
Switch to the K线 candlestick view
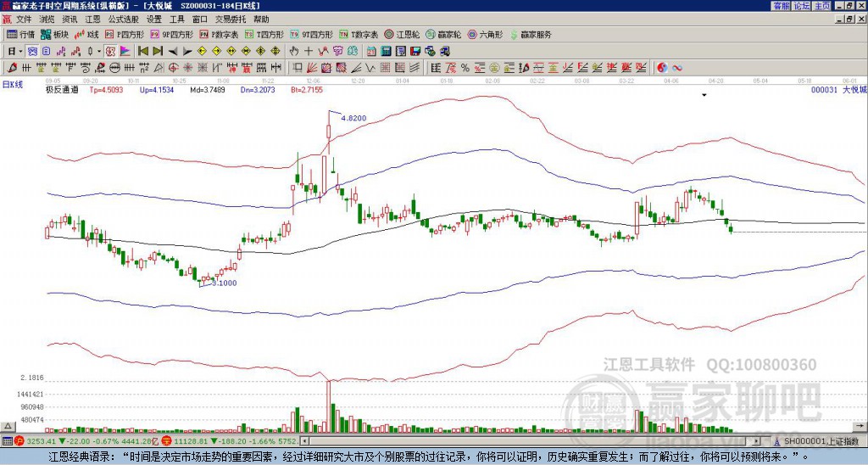pos(86,34)
